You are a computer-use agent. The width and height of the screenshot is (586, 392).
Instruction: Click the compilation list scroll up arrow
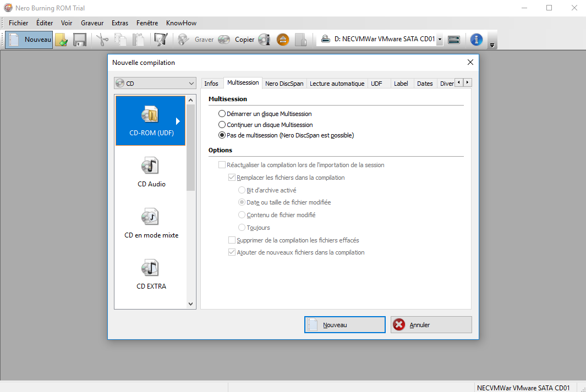pos(190,100)
